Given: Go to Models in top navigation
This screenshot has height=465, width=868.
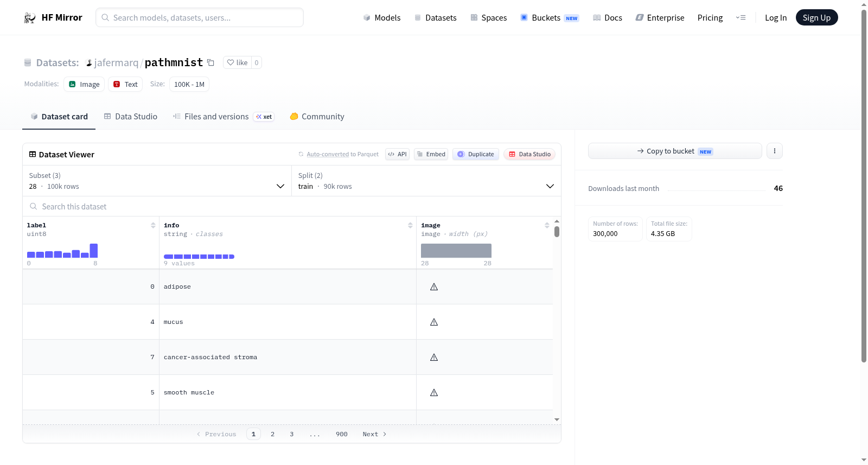Looking at the screenshot, I should tap(382, 18).
